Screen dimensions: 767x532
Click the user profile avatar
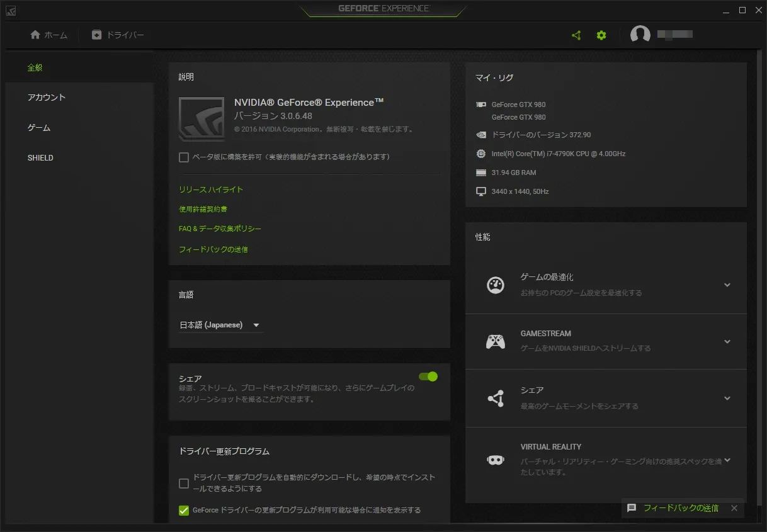(x=640, y=35)
